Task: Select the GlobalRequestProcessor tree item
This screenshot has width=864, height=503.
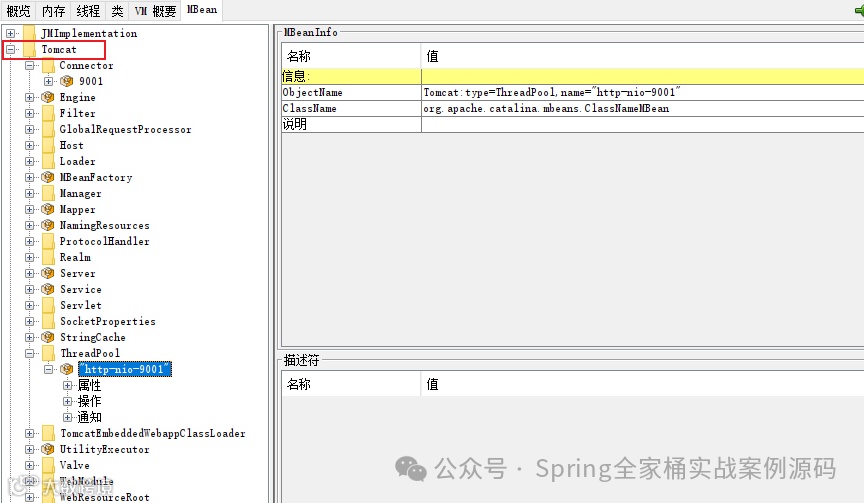Action: pyautogui.click(x=126, y=129)
